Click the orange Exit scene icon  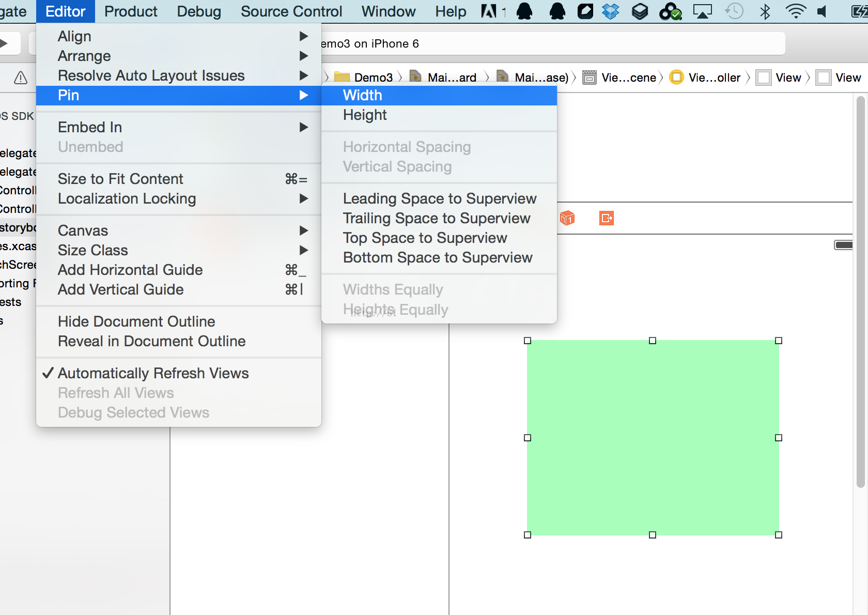tap(607, 218)
